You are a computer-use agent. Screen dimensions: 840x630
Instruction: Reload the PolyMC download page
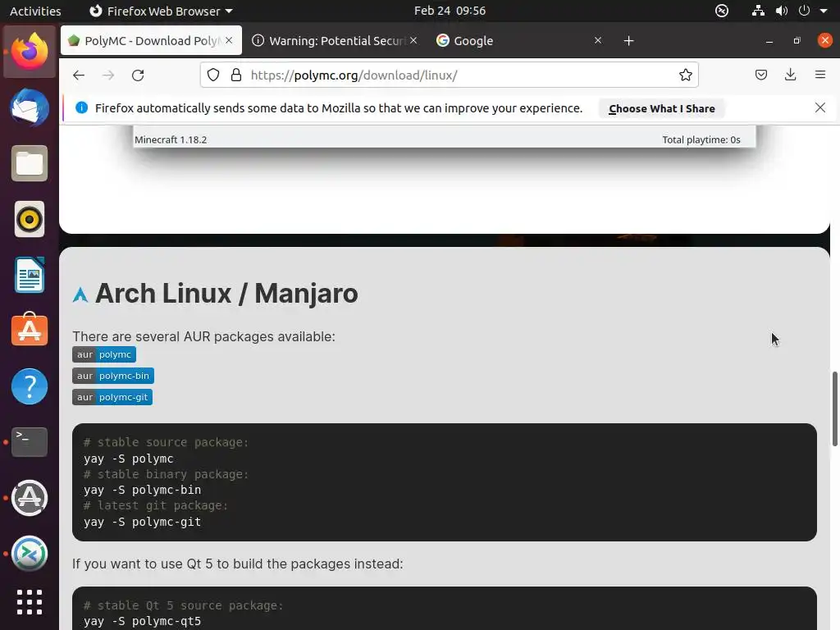click(138, 75)
